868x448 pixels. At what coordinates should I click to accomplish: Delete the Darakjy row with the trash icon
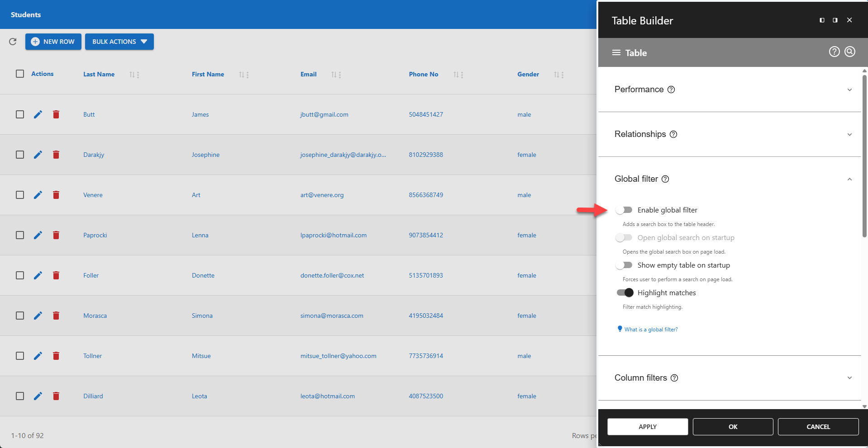[56, 154]
